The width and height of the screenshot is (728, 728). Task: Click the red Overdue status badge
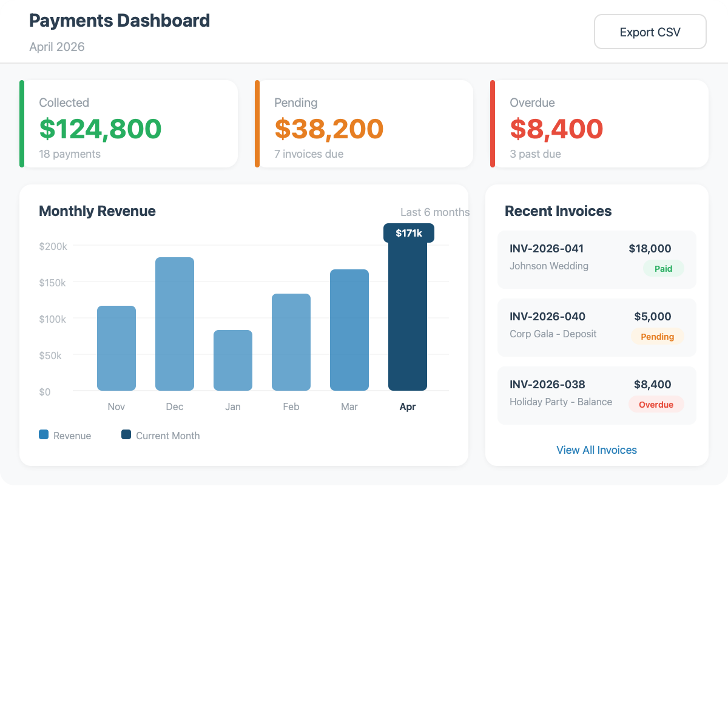coord(656,404)
